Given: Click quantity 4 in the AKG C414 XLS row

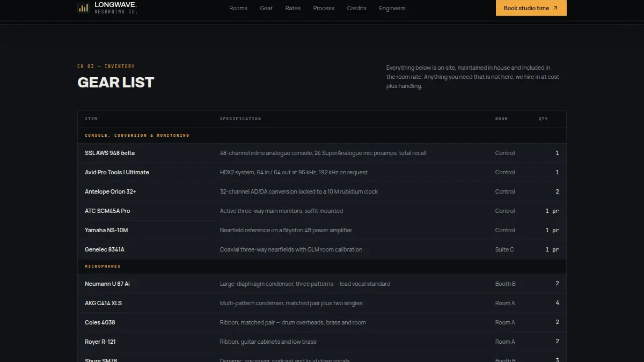Looking at the screenshot, I should [x=557, y=303].
